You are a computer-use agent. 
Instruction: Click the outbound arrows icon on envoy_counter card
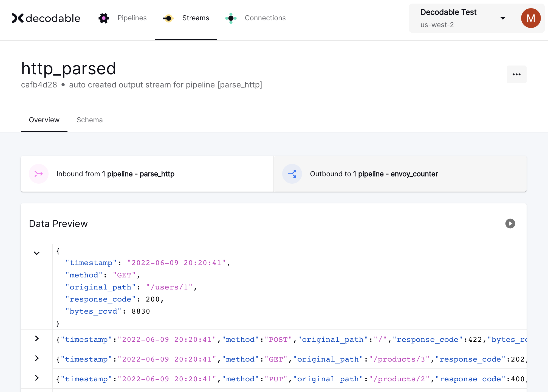point(292,174)
